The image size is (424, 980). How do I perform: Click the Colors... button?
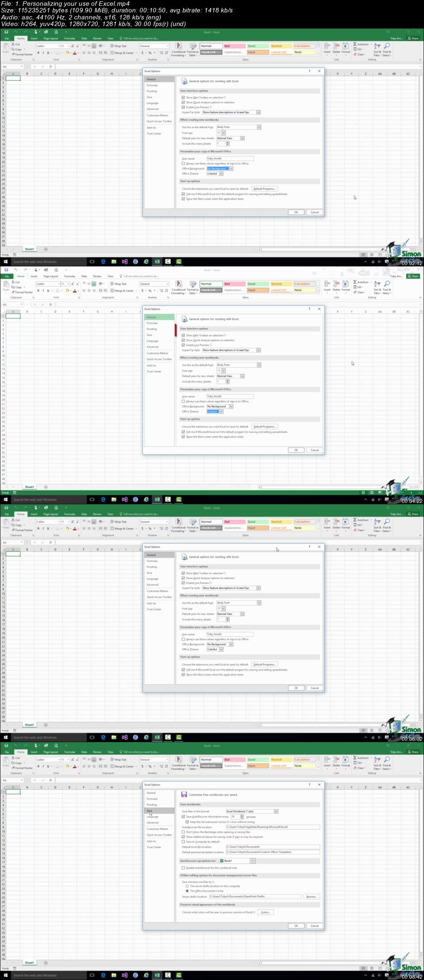pos(265,912)
